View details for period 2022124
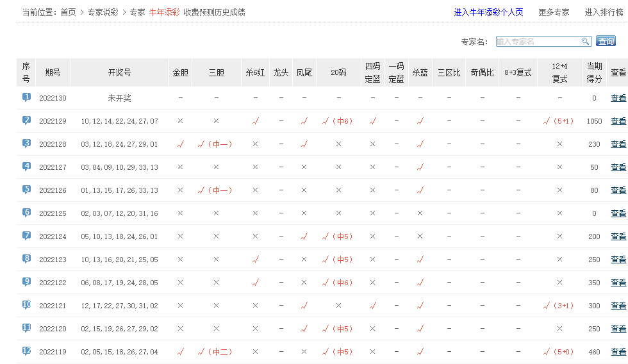Viewport: 628px width, 364px height. coord(618,236)
